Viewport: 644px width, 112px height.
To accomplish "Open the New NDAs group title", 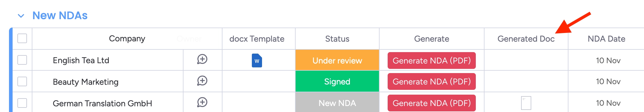I will [x=60, y=16].
